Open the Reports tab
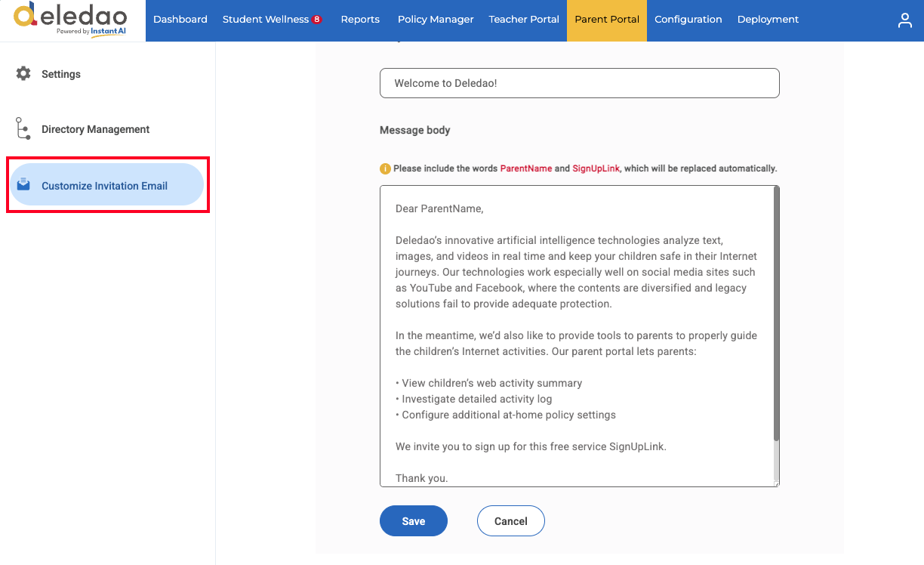 (360, 20)
